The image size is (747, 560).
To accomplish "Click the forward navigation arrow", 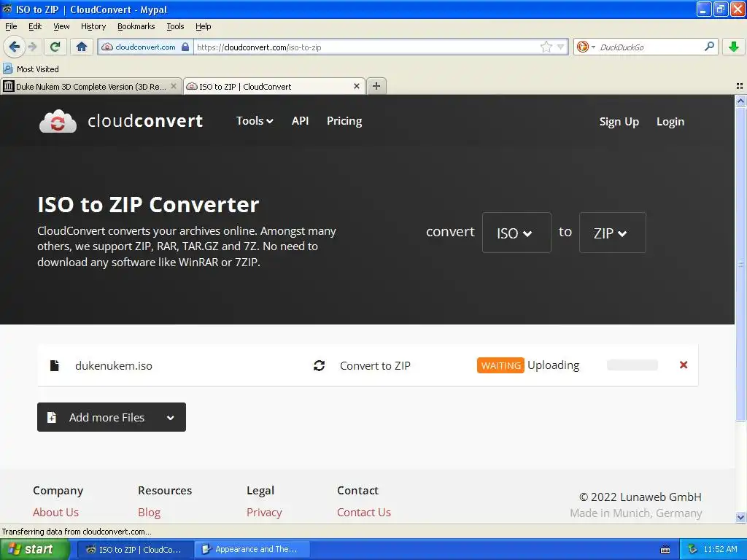I will click(33, 47).
